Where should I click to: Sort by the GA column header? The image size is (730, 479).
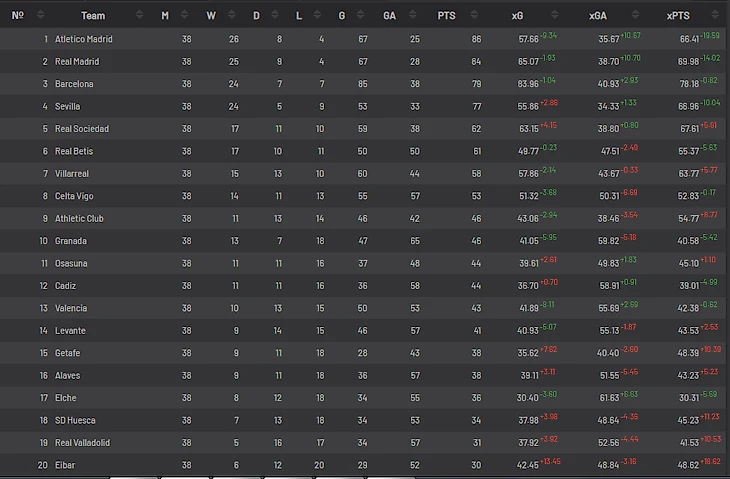tap(389, 15)
